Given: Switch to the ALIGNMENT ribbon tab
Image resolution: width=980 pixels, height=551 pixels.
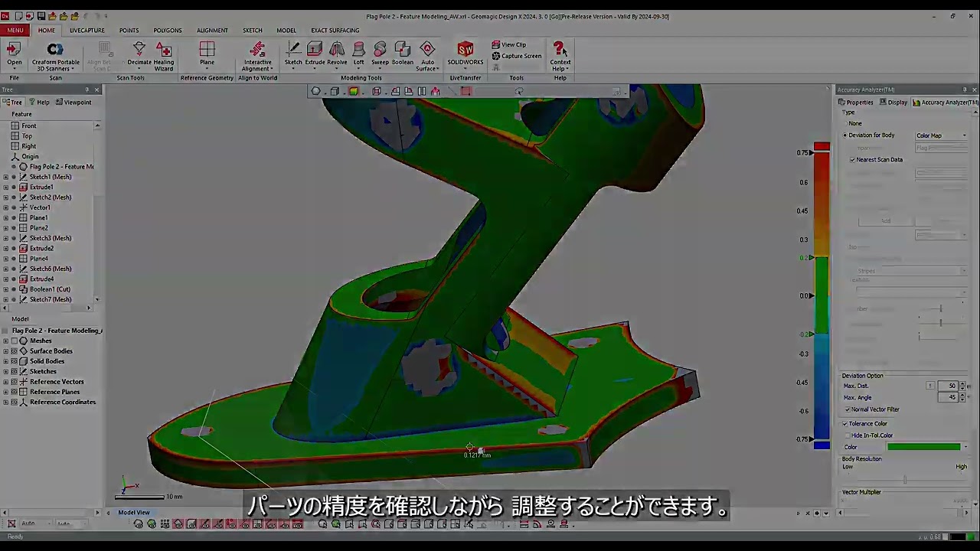Looking at the screenshot, I should click(x=212, y=31).
